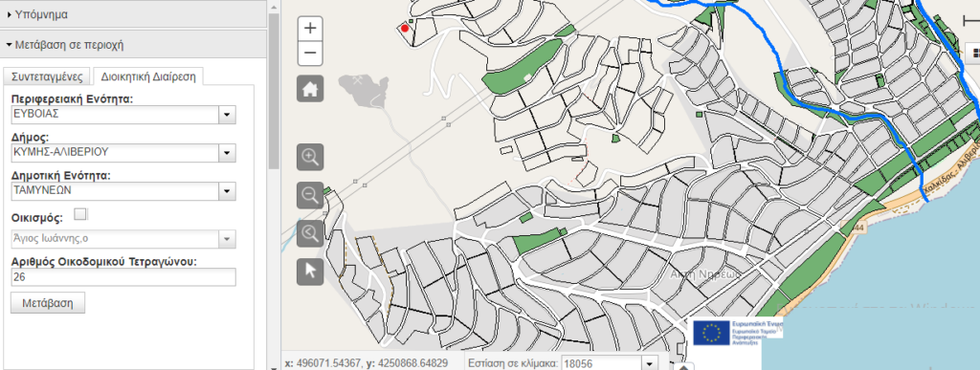Select the magnifier zoom-in tool
The image size is (980, 370).
(310, 157)
